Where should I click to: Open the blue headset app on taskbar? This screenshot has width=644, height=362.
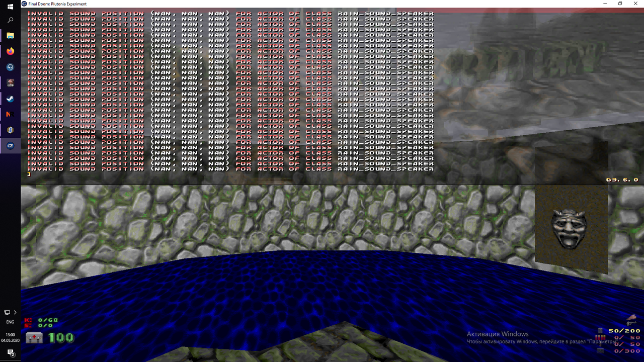(x=10, y=67)
